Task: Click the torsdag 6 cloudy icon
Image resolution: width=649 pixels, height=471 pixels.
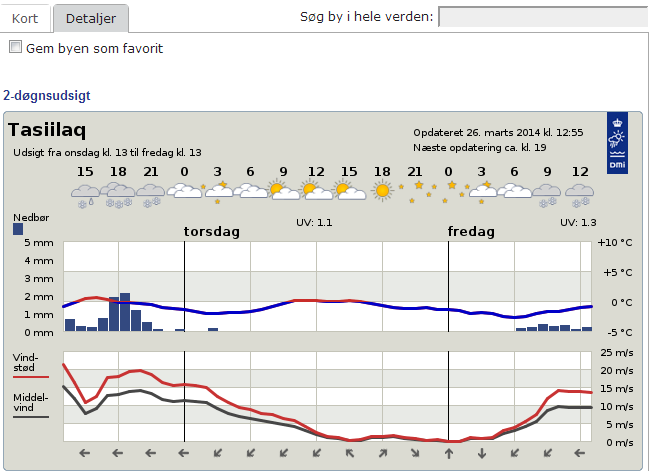Action: point(250,191)
